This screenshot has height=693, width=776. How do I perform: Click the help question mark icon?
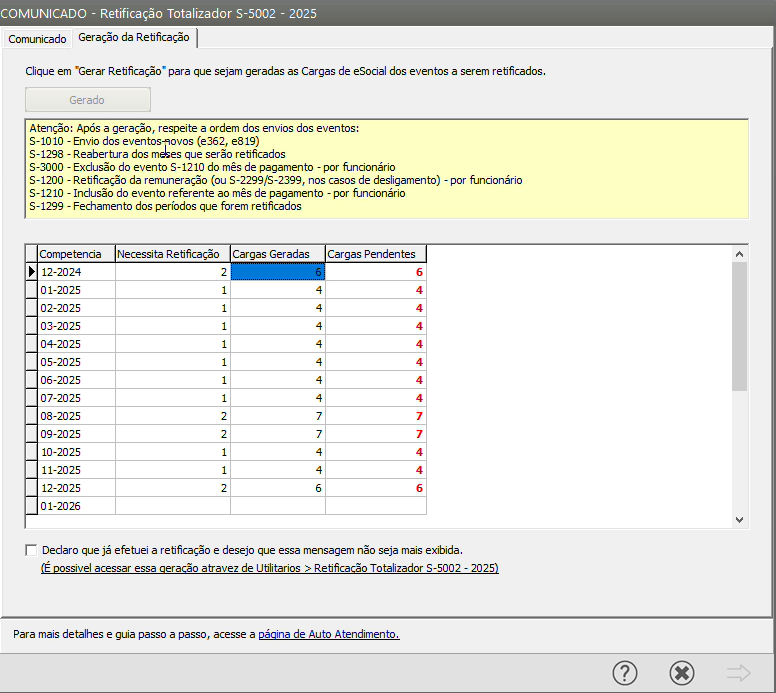pyautogui.click(x=625, y=673)
